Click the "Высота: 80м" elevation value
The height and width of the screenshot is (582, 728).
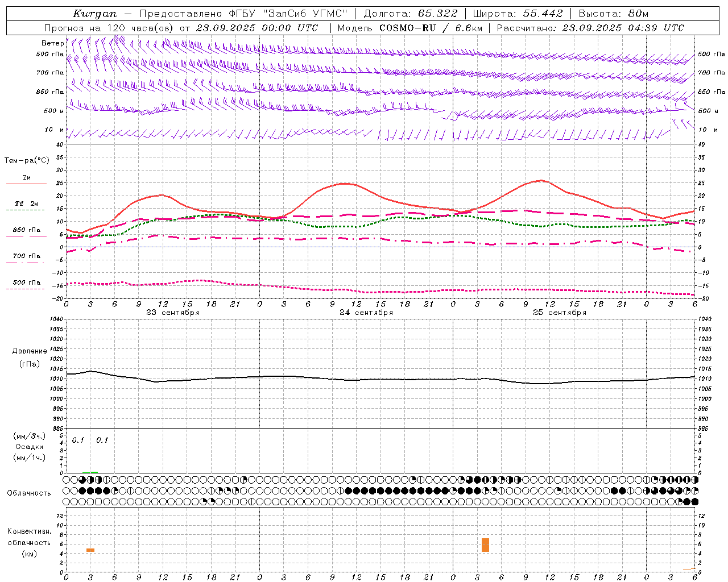tap(614, 14)
